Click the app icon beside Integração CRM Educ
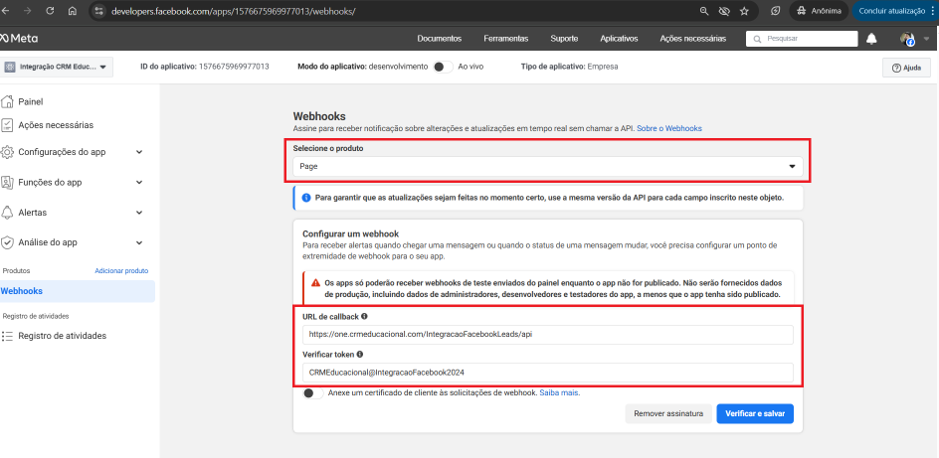The image size is (939, 458). [x=11, y=67]
